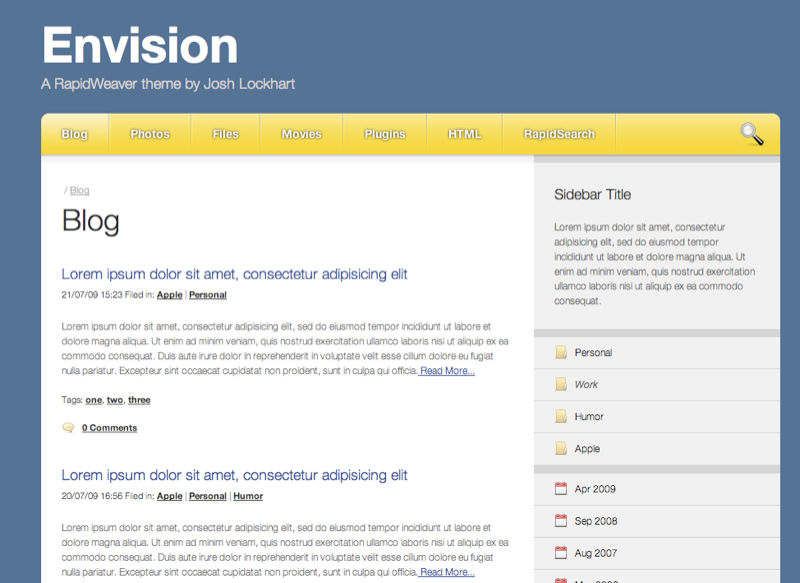Click the folder icon beside Personal

pyautogui.click(x=561, y=352)
